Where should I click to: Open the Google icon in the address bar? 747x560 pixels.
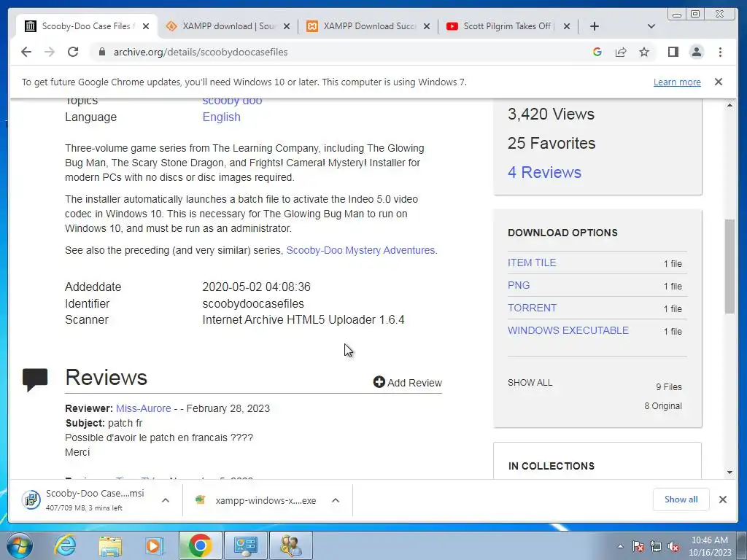[x=597, y=52]
